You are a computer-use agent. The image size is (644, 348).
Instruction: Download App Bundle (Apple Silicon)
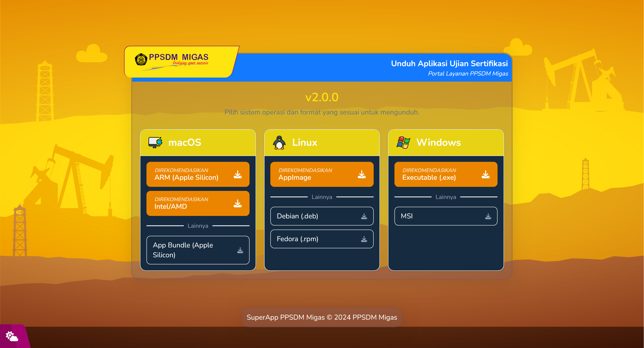click(x=198, y=250)
